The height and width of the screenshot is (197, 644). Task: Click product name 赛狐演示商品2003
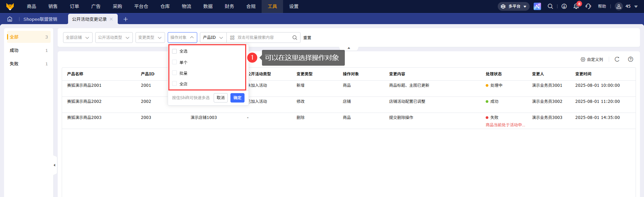point(84,118)
